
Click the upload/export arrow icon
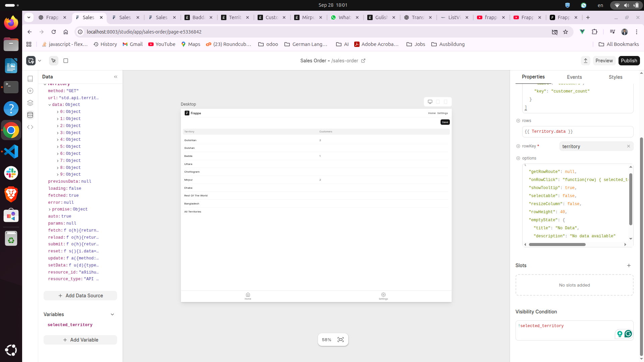point(585,61)
